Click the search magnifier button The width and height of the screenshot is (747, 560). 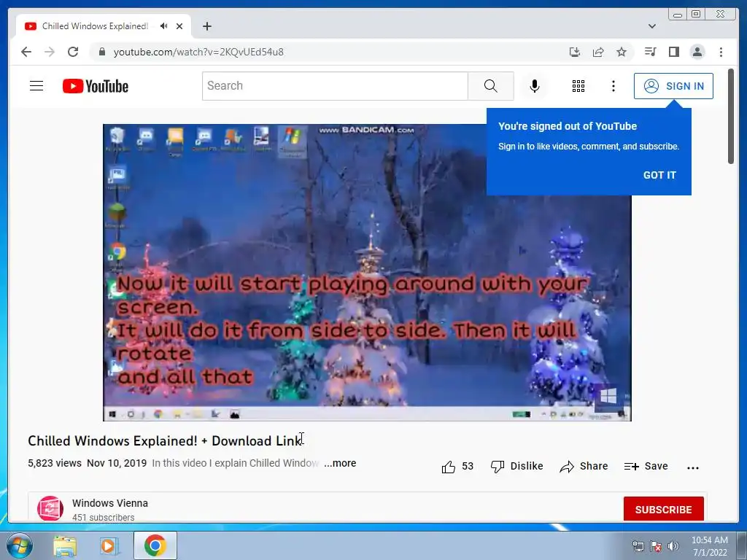[491, 86]
